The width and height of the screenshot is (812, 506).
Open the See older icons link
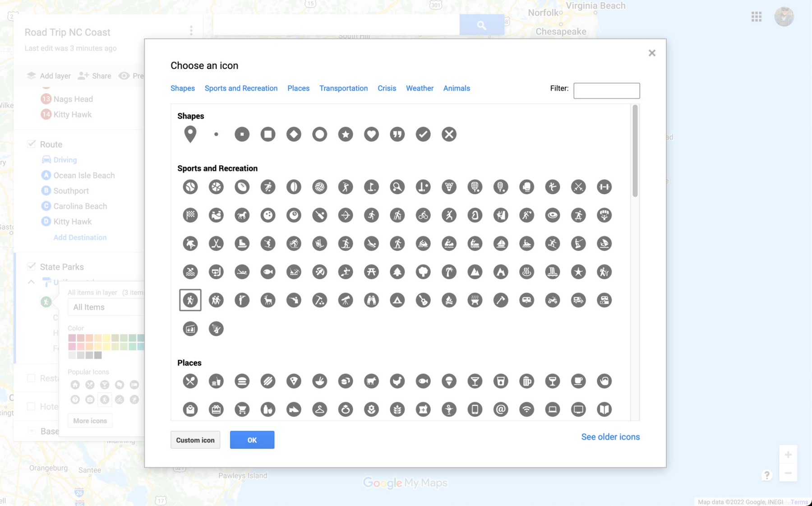coord(610,437)
